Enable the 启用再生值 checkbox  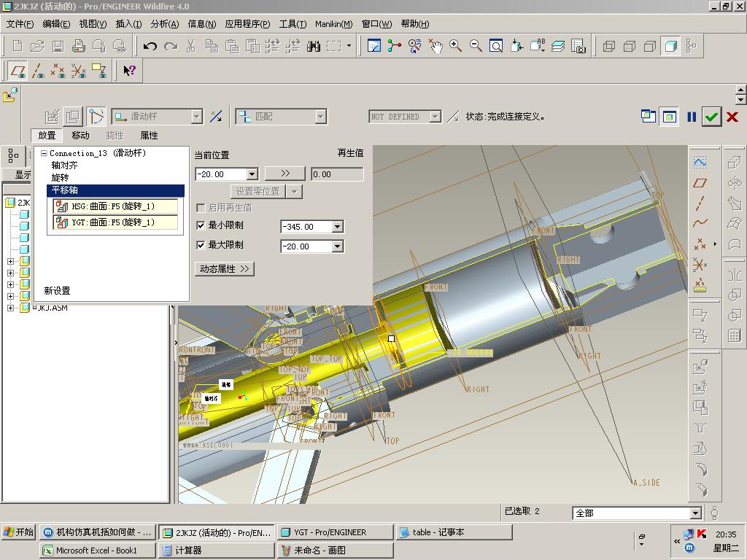point(201,208)
